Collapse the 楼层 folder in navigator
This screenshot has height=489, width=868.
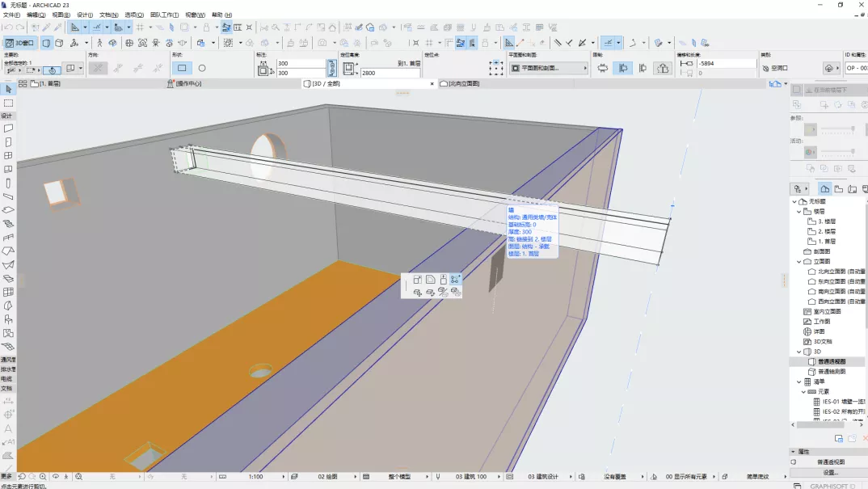coord(798,211)
